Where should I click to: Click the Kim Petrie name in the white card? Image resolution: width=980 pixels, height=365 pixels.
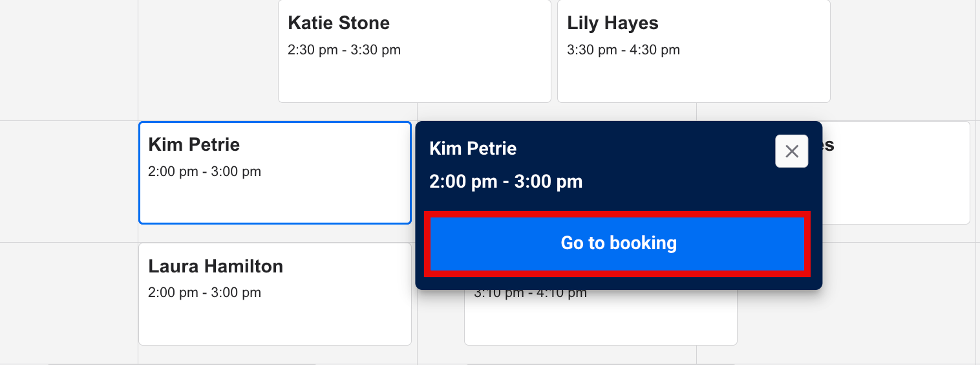pyautogui.click(x=194, y=144)
